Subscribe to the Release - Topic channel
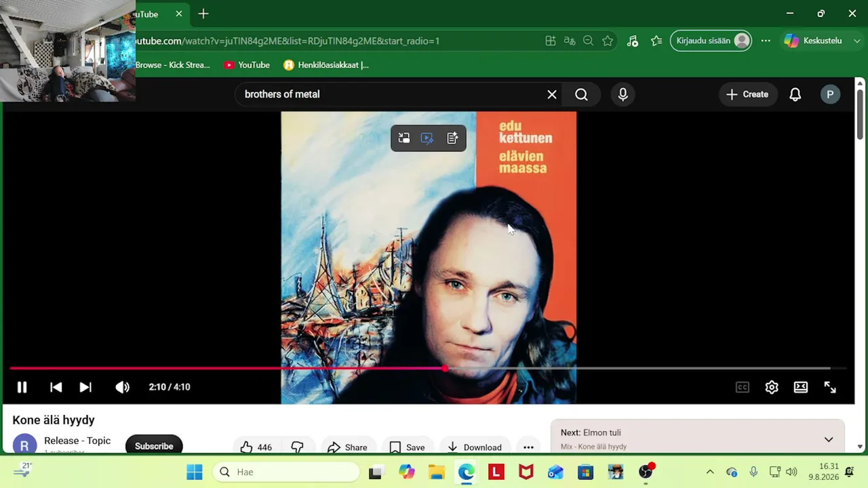Image resolution: width=868 pixels, height=488 pixels. [x=154, y=445]
